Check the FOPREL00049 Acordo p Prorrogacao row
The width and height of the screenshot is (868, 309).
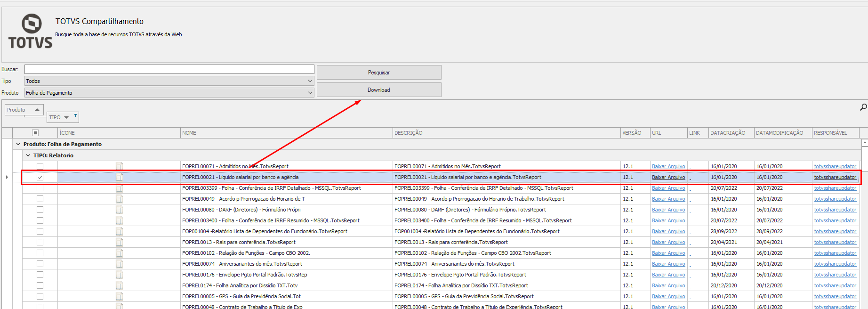pos(40,199)
